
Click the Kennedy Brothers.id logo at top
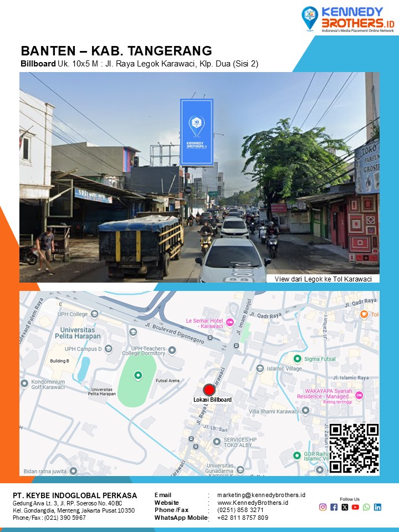coord(348,19)
